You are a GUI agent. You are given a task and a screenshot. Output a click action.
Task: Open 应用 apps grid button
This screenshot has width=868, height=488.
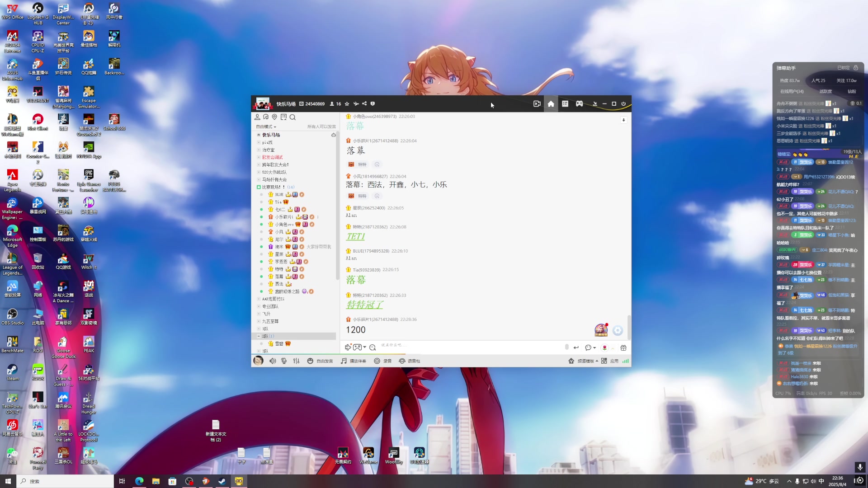pos(610,361)
